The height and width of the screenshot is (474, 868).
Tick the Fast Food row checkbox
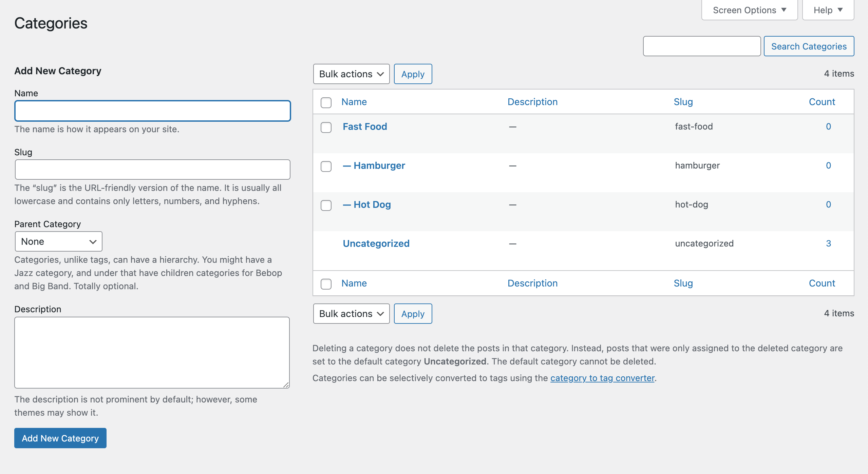326,127
